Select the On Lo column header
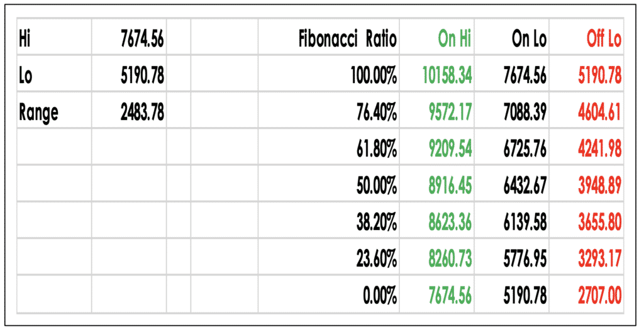644x332 pixels. pos(529,39)
